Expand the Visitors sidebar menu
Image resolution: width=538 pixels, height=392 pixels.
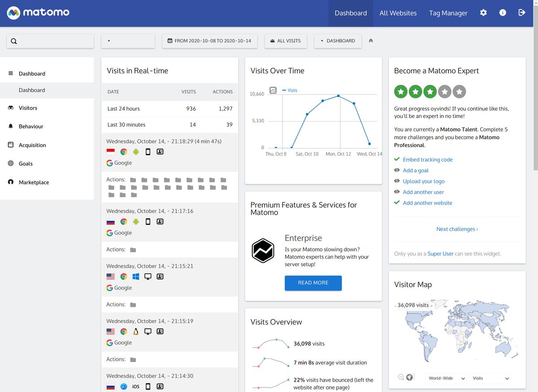pyautogui.click(x=47, y=108)
